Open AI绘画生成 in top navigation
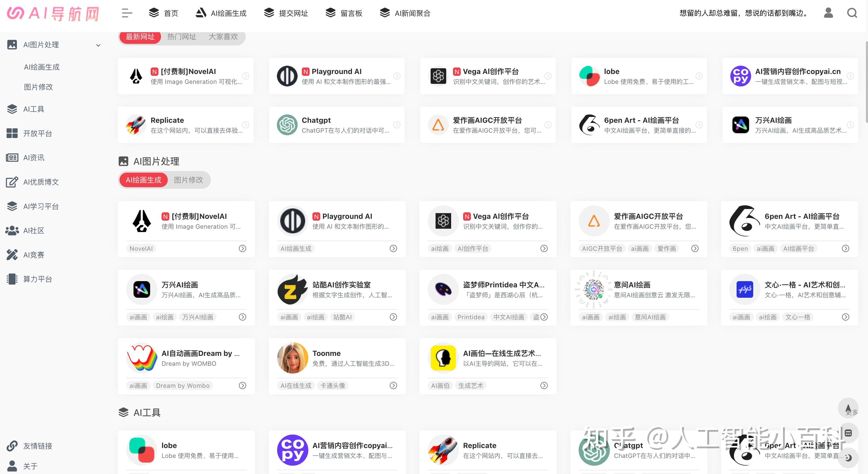Image resolution: width=868 pixels, height=474 pixels. coord(221,13)
